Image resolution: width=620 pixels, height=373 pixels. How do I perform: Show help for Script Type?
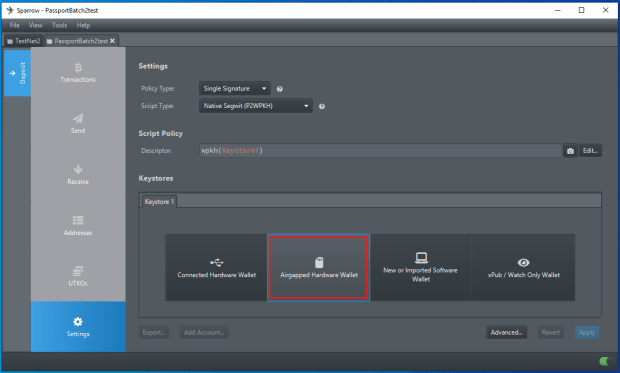[322, 106]
